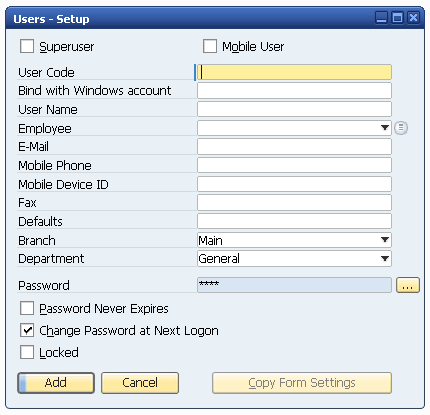Open the password ellipsis button
This screenshot has height=415, width=430.
coord(408,285)
